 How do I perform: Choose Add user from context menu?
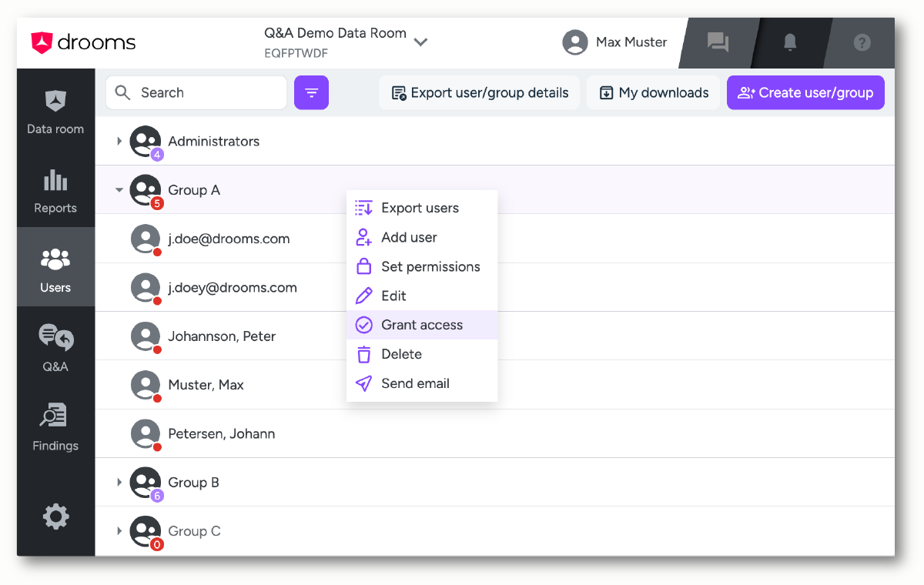point(422,237)
